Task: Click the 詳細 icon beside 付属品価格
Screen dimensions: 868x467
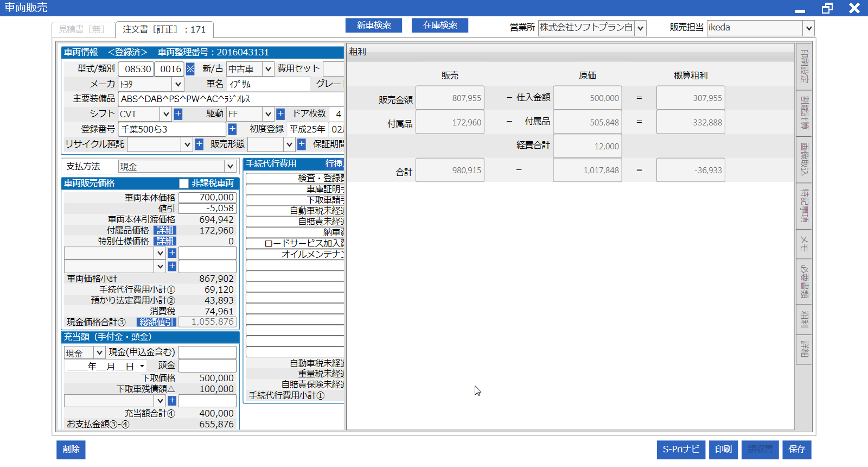Action: click(x=165, y=230)
